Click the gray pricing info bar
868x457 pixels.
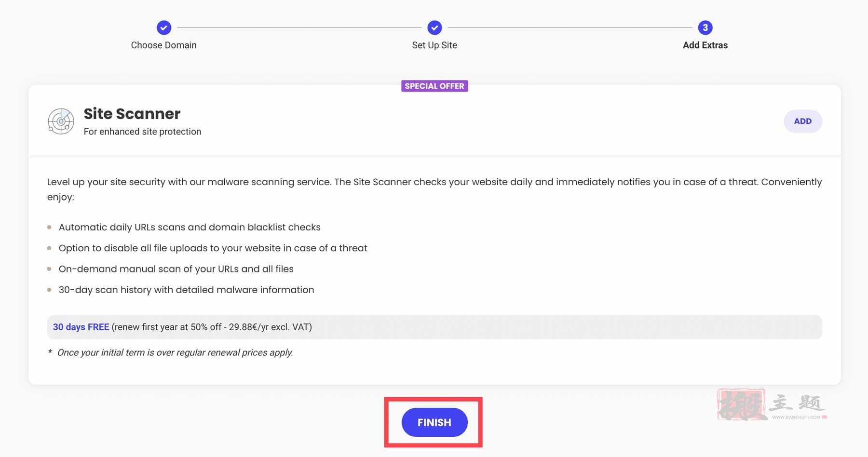(x=434, y=327)
